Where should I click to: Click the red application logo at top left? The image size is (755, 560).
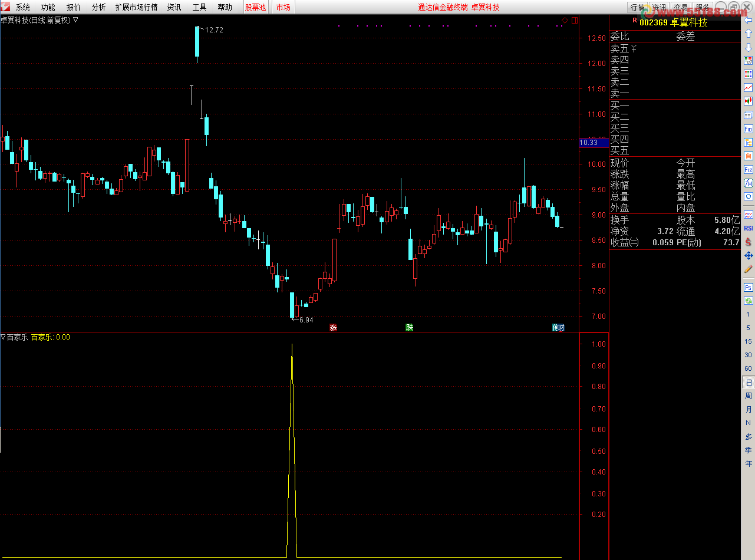(x=5, y=7)
